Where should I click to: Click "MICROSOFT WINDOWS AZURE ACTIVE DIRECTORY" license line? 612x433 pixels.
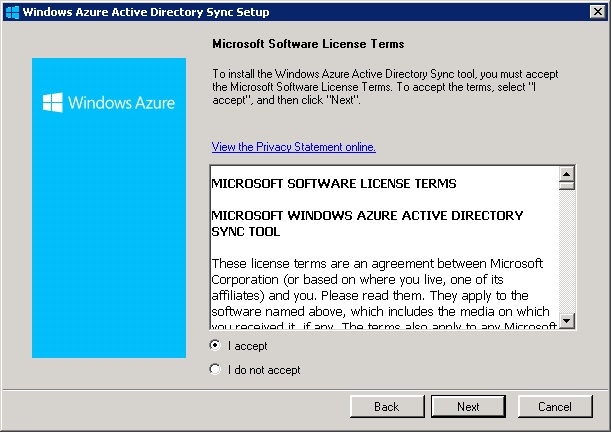pos(367,216)
